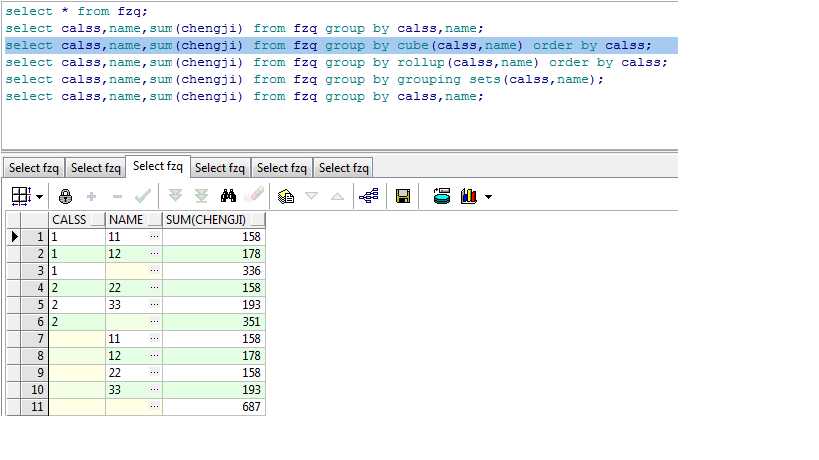
Task: Click small sort button beside SUM(CHENGJI) header
Action: [258, 220]
